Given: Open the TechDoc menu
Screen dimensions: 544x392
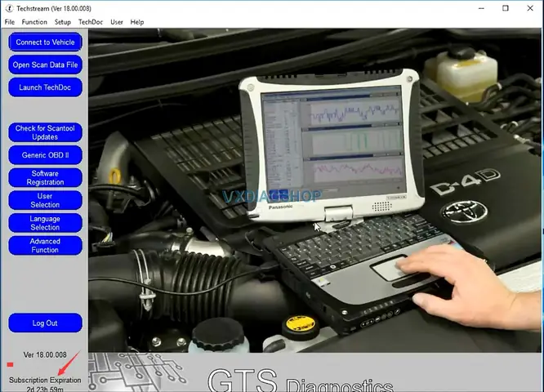Looking at the screenshot, I should [x=90, y=22].
